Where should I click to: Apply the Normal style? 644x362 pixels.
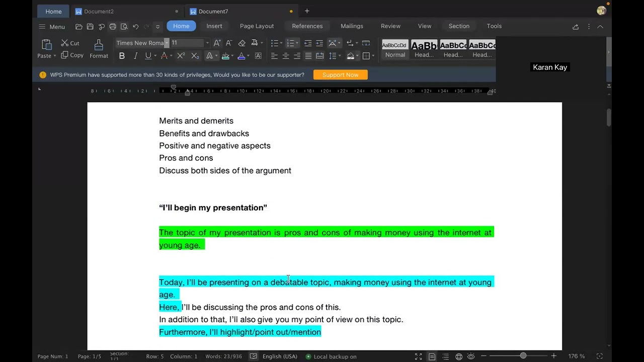point(395,49)
